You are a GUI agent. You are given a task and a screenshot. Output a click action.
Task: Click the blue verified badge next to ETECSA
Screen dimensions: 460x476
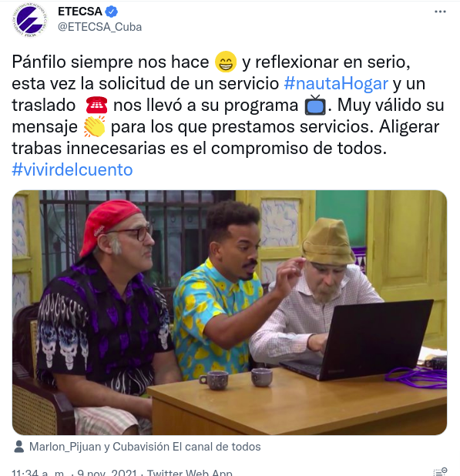(x=112, y=12)
